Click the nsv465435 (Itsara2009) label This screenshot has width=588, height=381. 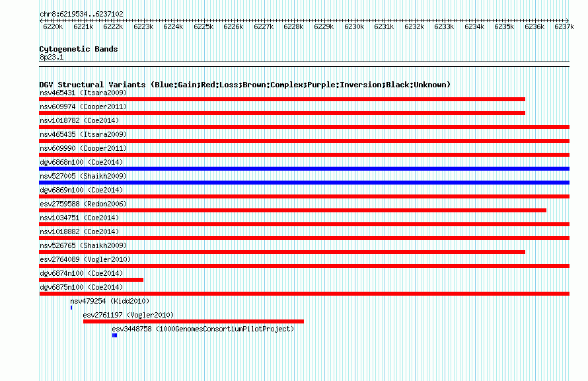[x=83, y=134]
